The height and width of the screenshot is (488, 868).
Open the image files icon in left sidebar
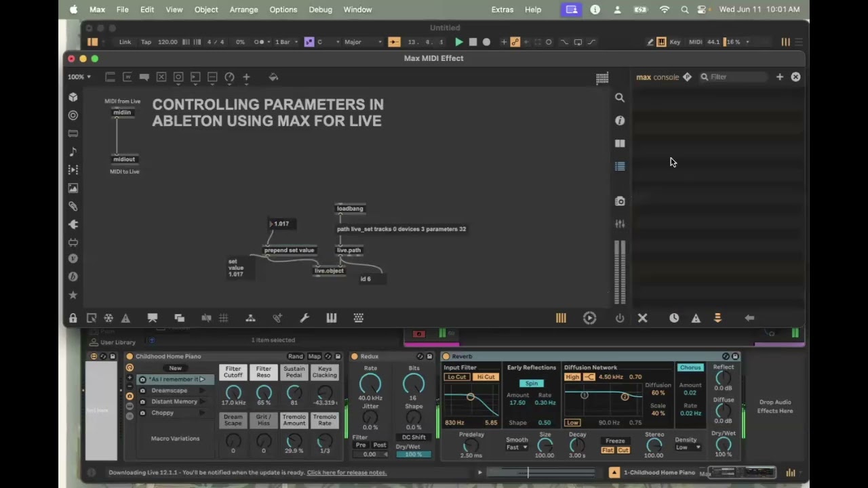click(73, 188)
